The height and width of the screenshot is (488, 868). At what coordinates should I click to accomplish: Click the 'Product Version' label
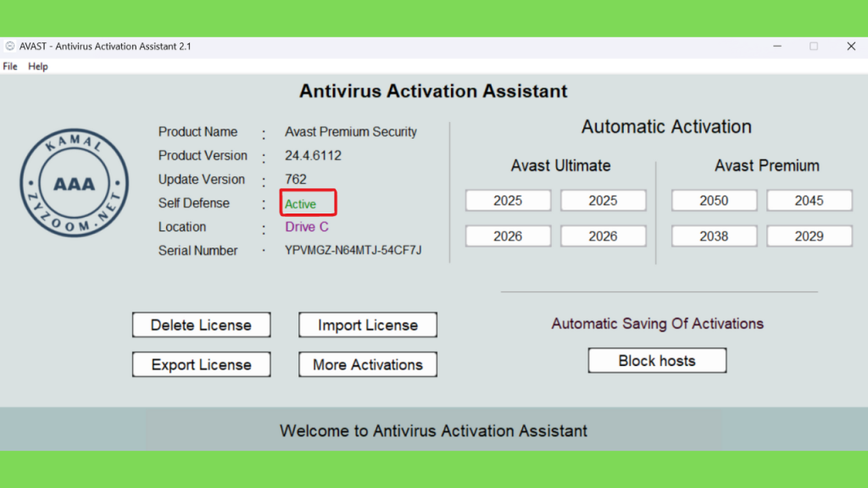click(203, 156)
